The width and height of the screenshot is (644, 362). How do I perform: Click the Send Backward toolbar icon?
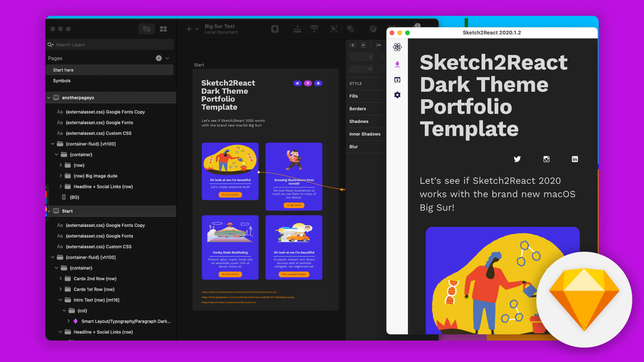(x=314, y=29)
